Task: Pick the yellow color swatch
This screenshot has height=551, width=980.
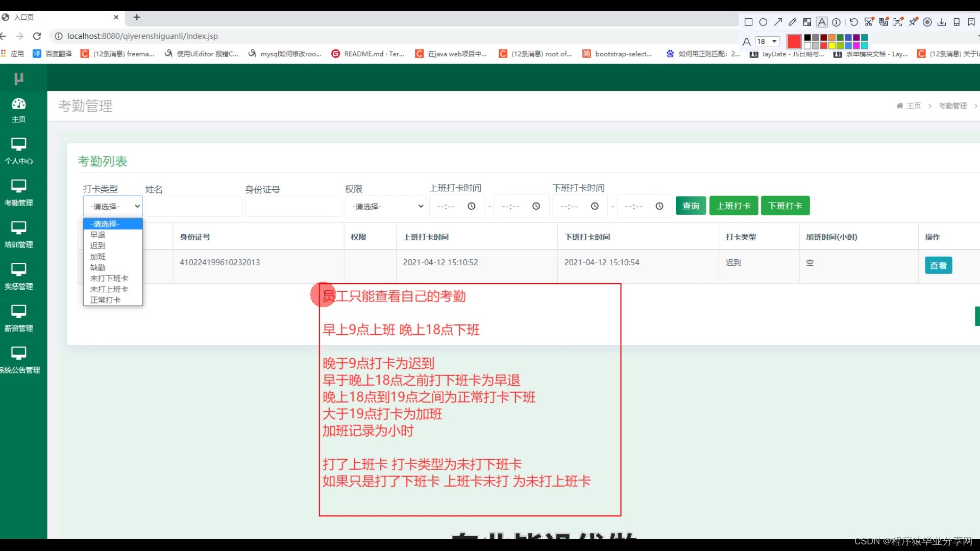Action: (832, 46)
